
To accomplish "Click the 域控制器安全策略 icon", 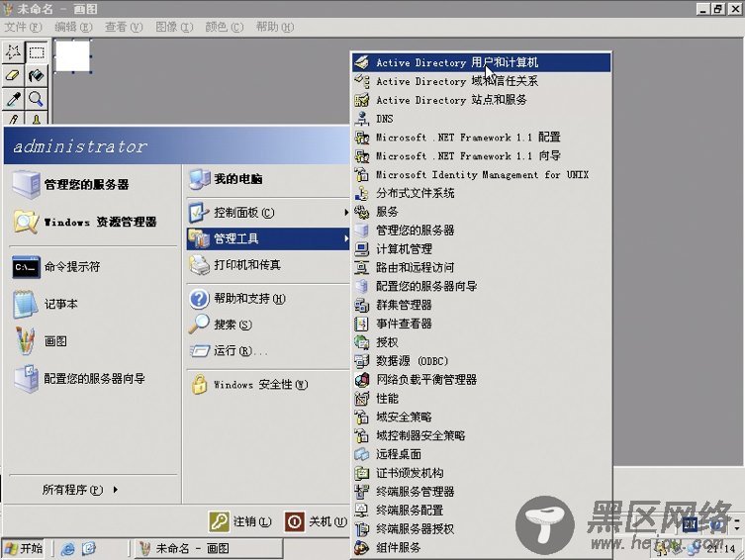I will 361,435.
